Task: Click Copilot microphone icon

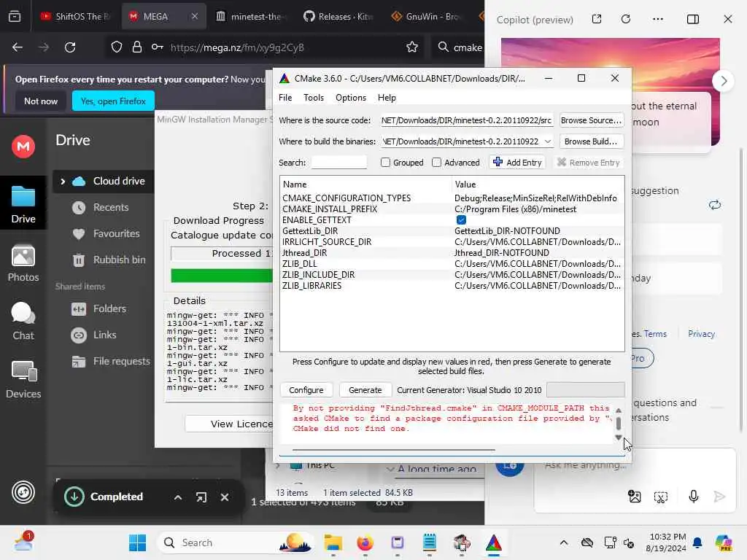Action: [694, 497]
